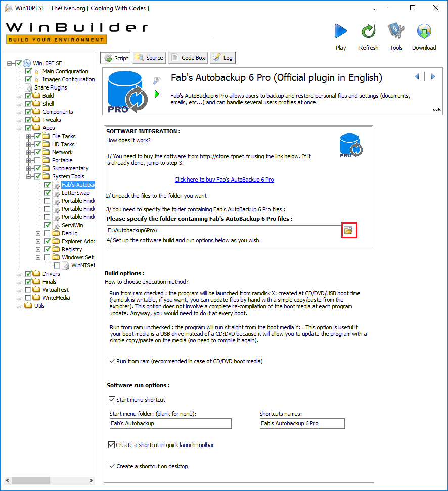Click the ServiWin script gear icon
Image resolution: width=448 pixels, height=491 pixels.
pos(57,225)
